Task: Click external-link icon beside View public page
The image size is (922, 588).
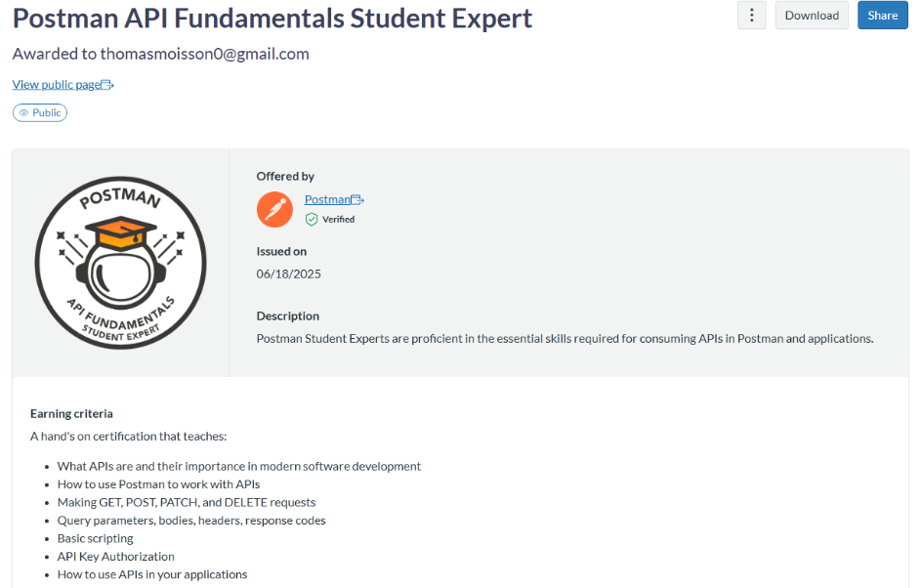Action: pyautogui.click(x=108, y=85)
